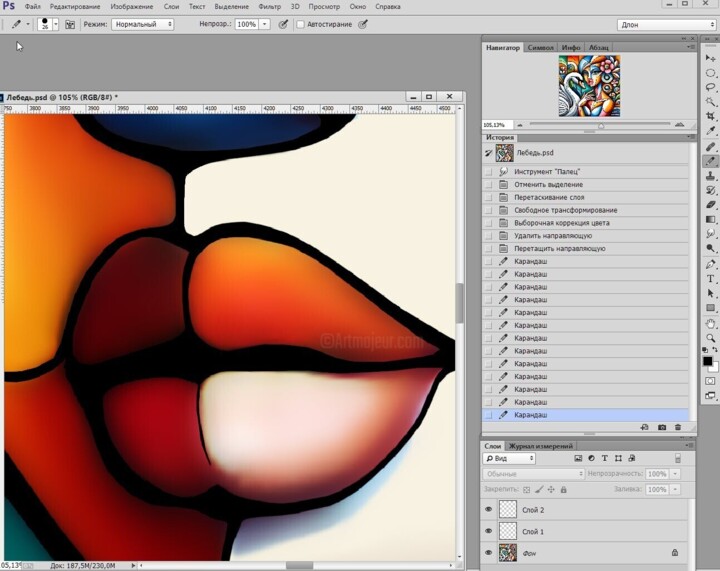The width and height of the screenshot is (720, 571).
Task: Hide layer Слой 1
Action: (489, 531)
